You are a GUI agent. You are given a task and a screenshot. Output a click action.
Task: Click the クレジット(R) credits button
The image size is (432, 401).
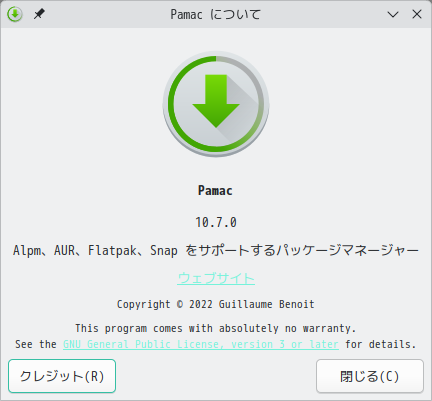point(62,376)
